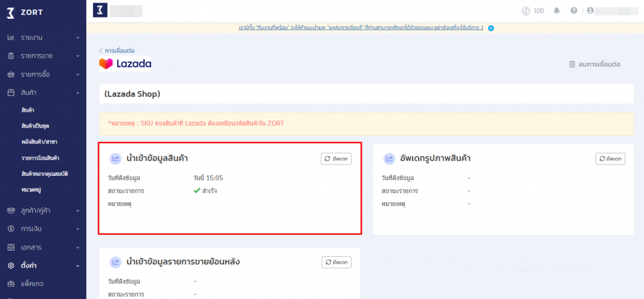The height and width of the screenshot is (299, 644).
Task: Expand the การเงิน menu chevron
Action: point(77,229)
